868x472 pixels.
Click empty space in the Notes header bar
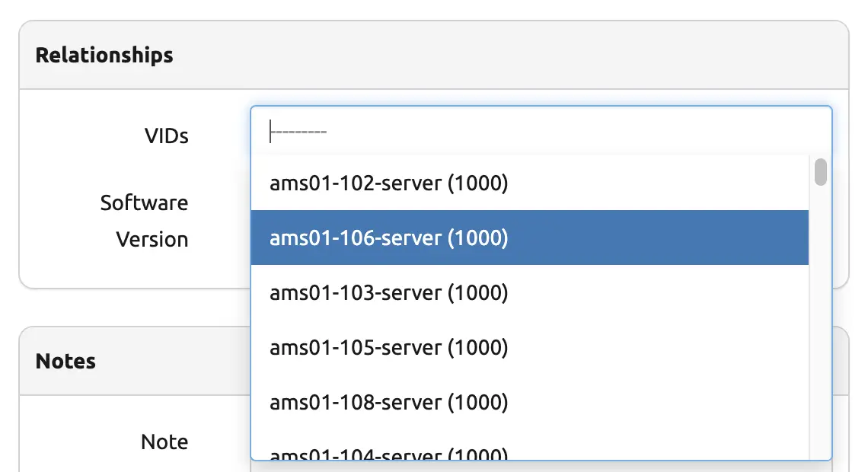tap(168, 361)
